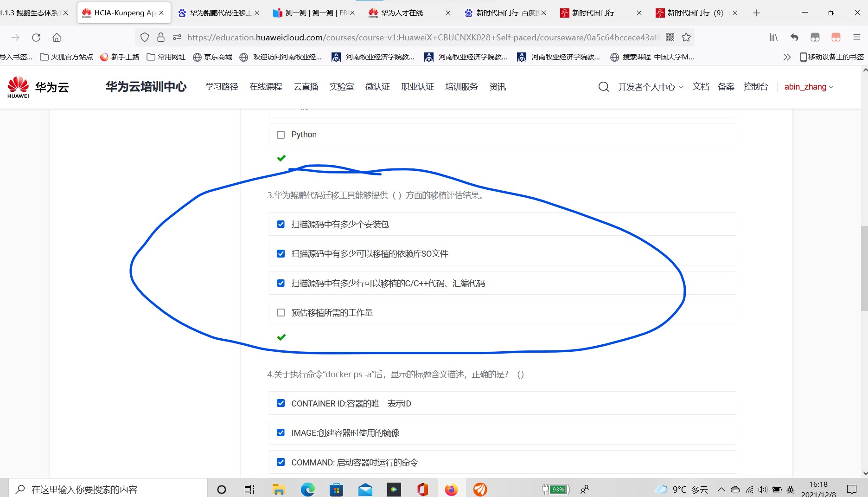Open Office from the taskbar
The height and width of the screenshot is (497, 868).
click(422, 489)
